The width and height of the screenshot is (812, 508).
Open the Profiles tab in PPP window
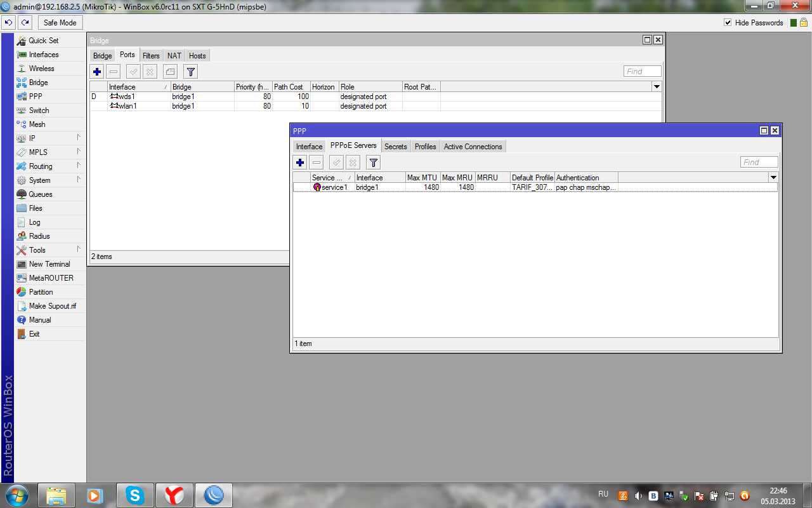426,147
